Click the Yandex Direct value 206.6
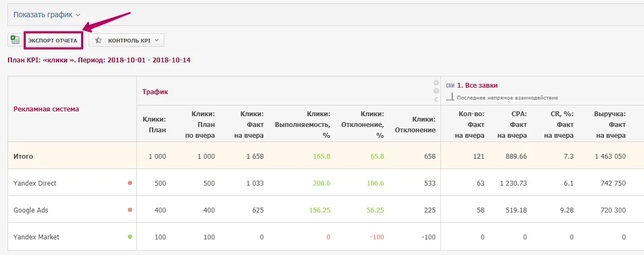This screenshot has height=255, width=644. (x=322, y=183)
